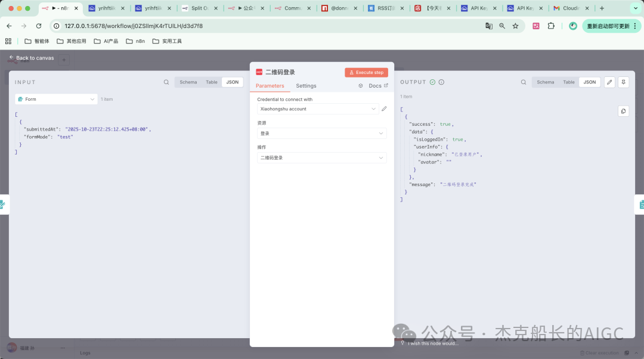
Task: Open the zoom magnifier in address bar
Action: pyautogui.click(x=502, y=26)
